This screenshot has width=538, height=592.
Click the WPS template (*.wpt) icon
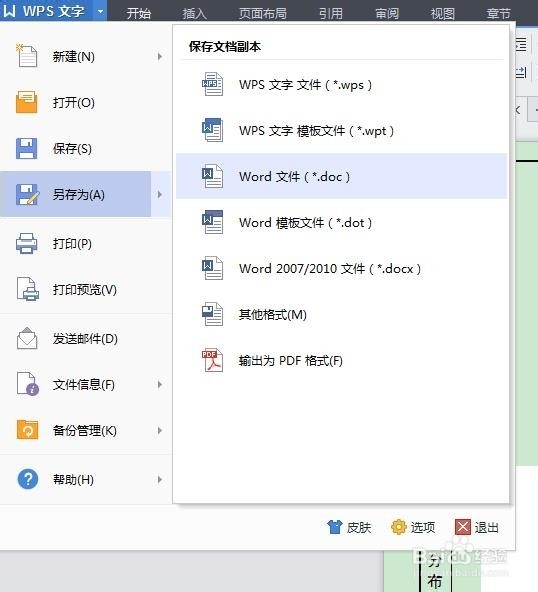pyautogui.click(x=212, y=130)
